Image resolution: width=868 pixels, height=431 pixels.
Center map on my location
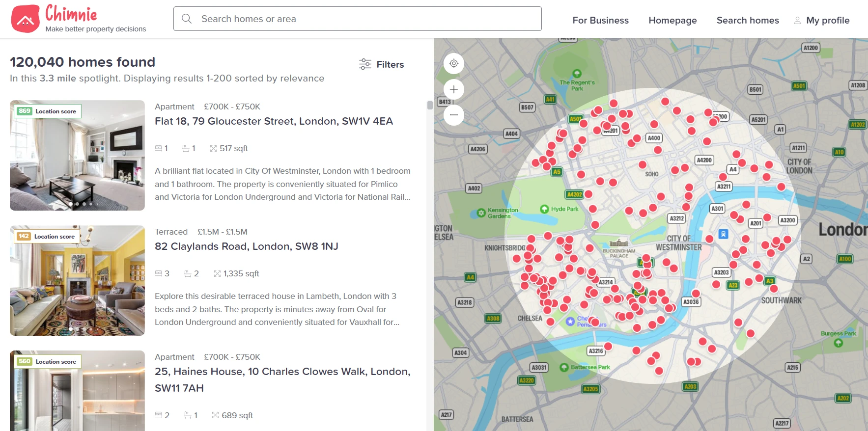click(454, 63)
